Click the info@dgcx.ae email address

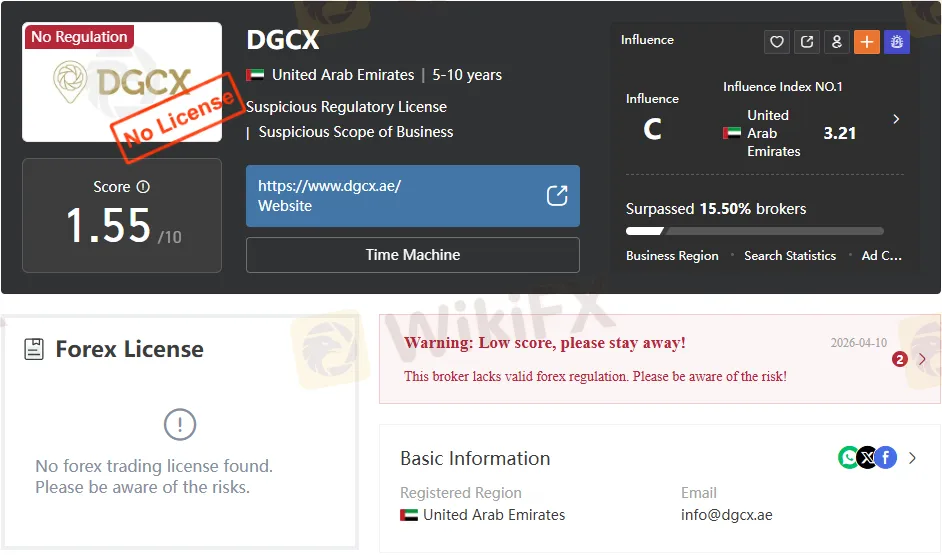coord(726,515)
